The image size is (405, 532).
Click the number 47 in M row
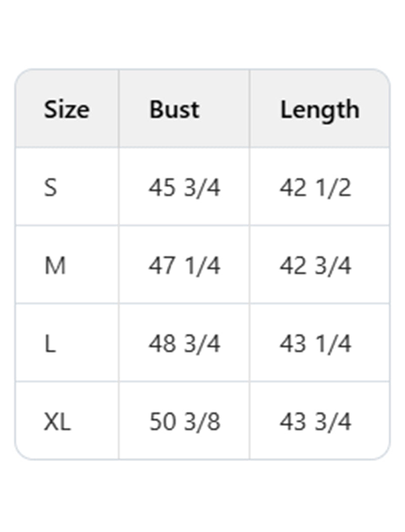[x=161, y=266]
